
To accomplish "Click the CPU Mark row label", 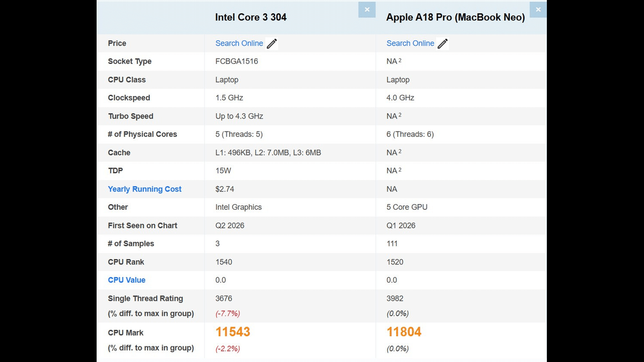I will tap(126, 333).
